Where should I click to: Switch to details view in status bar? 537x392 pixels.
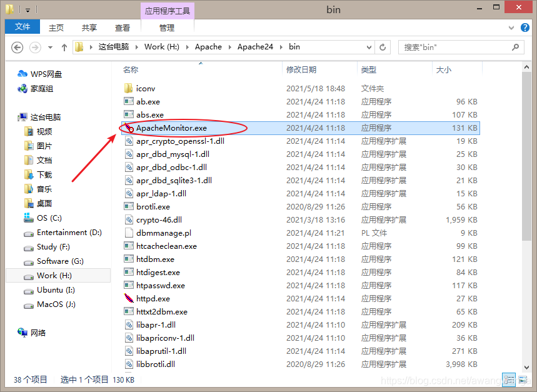509,379
